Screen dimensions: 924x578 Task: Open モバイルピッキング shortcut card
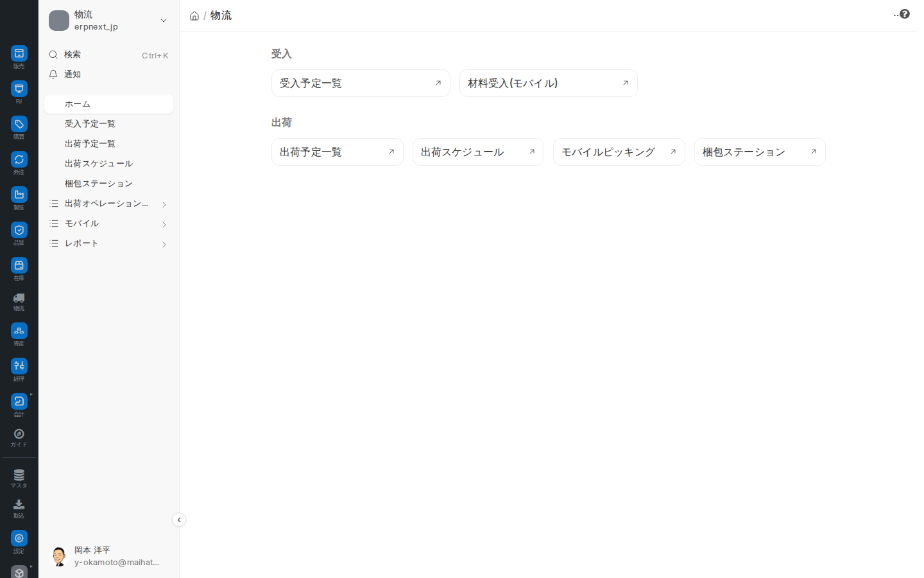[619, 152]
